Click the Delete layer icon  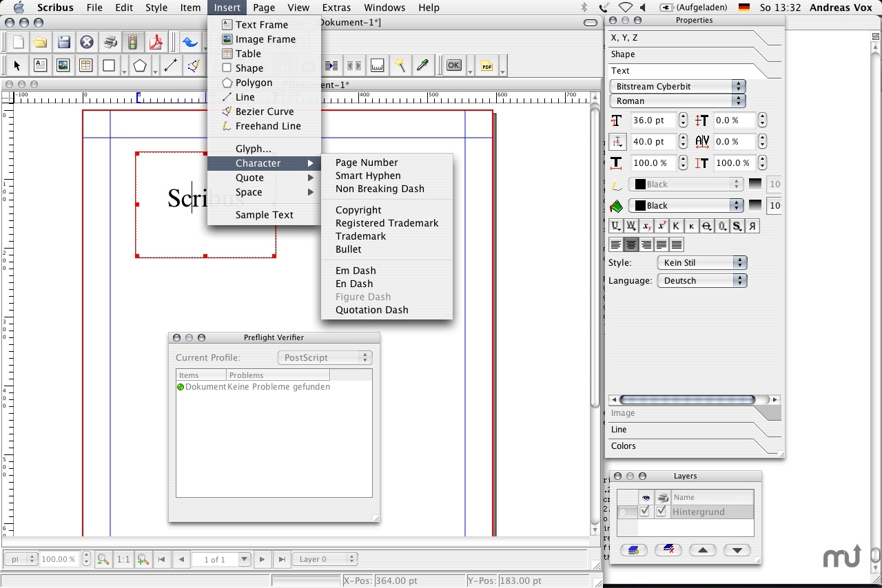tap(668, 549)
